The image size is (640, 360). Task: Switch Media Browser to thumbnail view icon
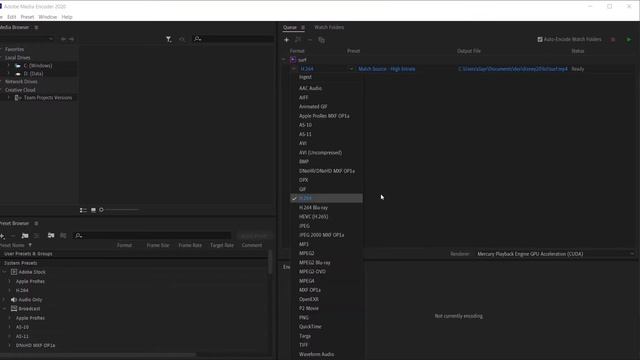(93, 210)
